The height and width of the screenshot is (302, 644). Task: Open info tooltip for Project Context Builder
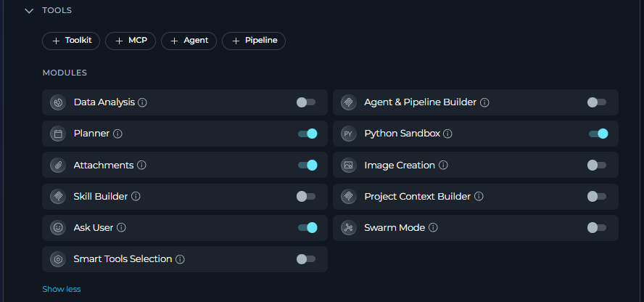[x=479, y=197]
